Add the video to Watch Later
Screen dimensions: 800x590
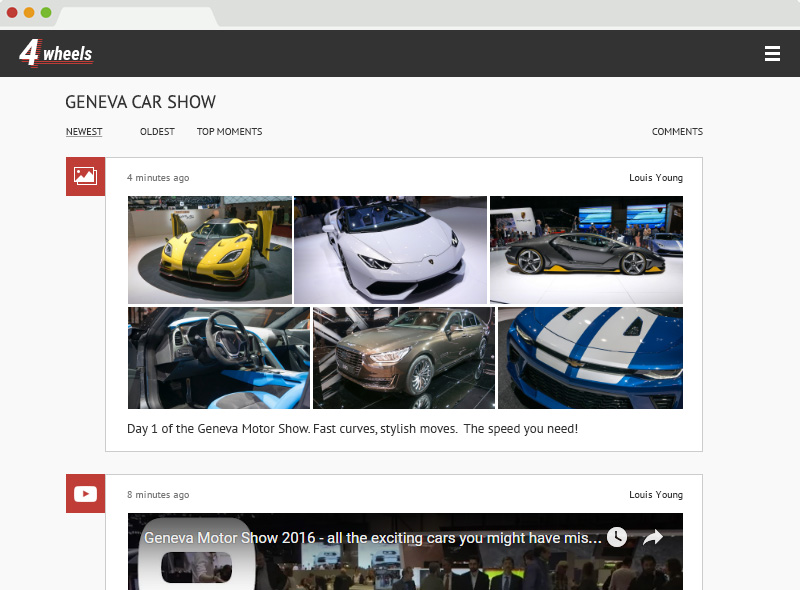coord(617,537)
